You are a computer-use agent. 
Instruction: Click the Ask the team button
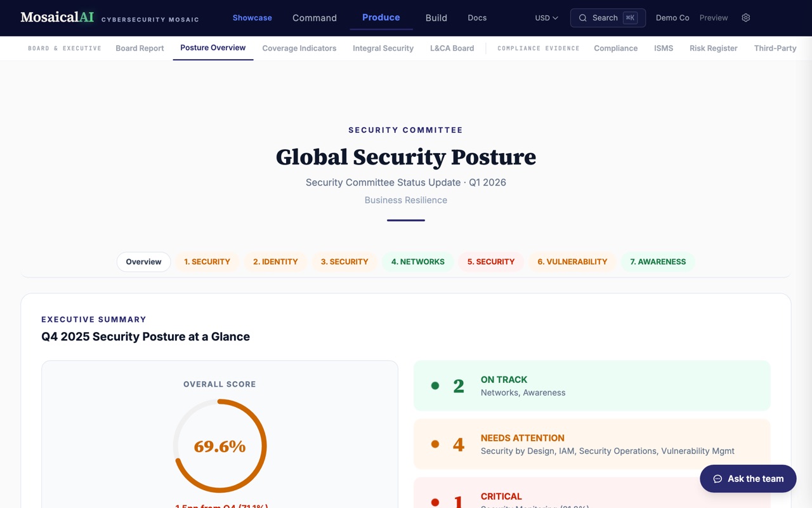(748, 479)
